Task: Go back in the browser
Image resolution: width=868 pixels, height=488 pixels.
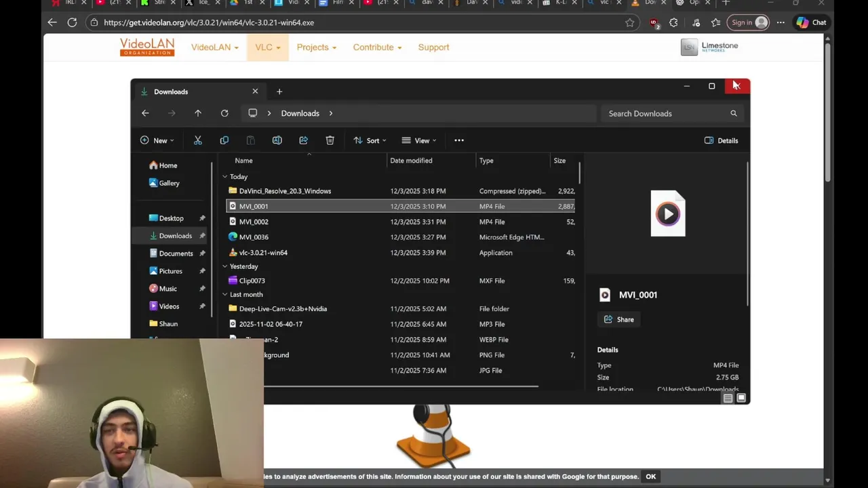Action: point(52,22)
